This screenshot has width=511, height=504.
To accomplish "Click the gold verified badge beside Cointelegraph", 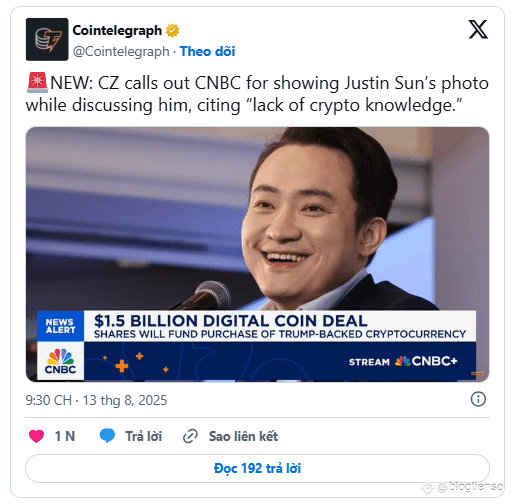I will [x=172, y=30].
